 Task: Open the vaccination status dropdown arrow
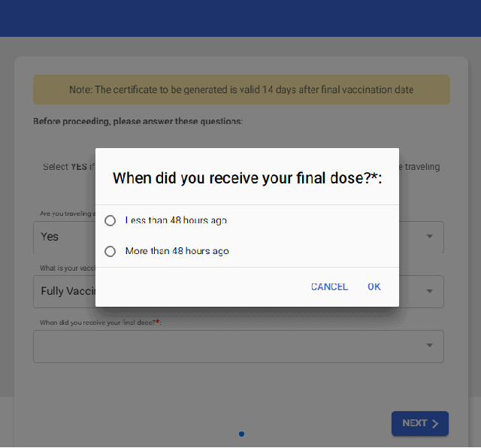(x=430, y=291)
